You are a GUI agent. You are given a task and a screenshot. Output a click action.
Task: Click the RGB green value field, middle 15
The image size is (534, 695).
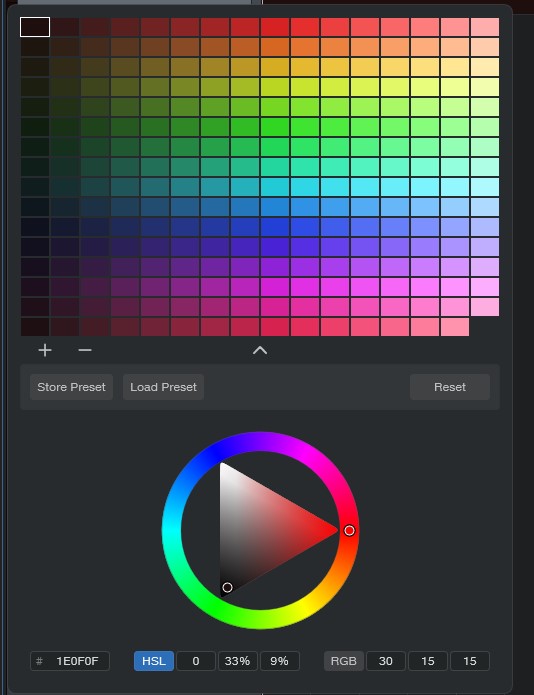click(x=428, y=661)
